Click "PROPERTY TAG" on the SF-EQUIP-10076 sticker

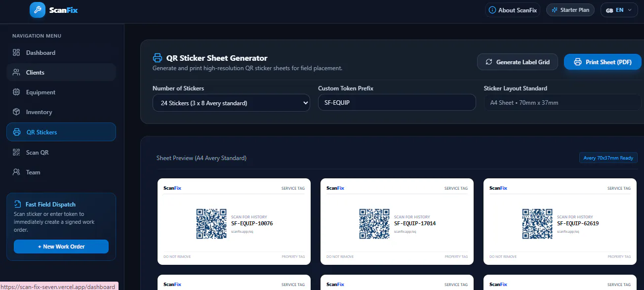pos(293,257)
